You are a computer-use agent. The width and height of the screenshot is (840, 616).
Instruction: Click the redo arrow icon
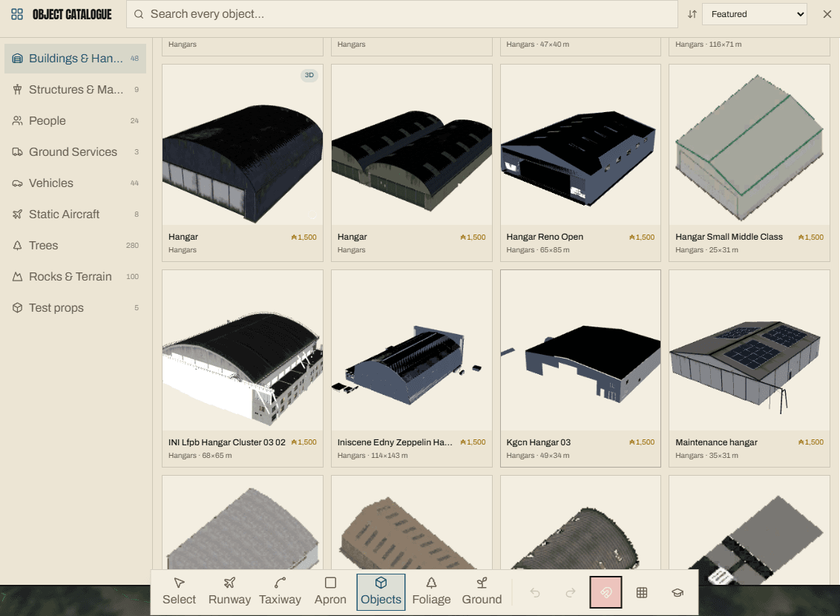[571, 592]
